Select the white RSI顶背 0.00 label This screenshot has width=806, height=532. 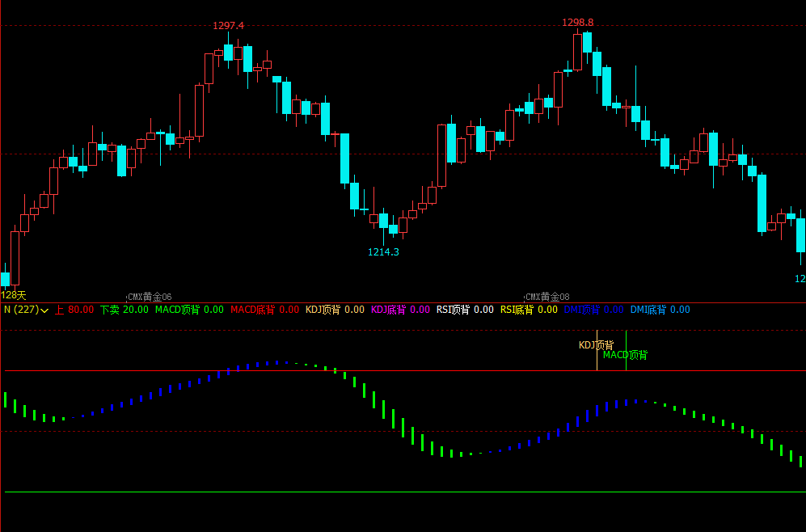pyautogui.click(x=465, y=310)
